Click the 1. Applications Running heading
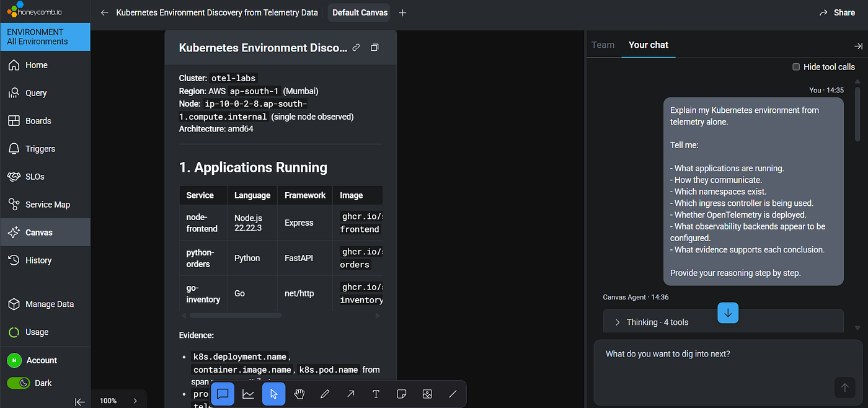This screenshot has height=408, width=868. (253, 167)
